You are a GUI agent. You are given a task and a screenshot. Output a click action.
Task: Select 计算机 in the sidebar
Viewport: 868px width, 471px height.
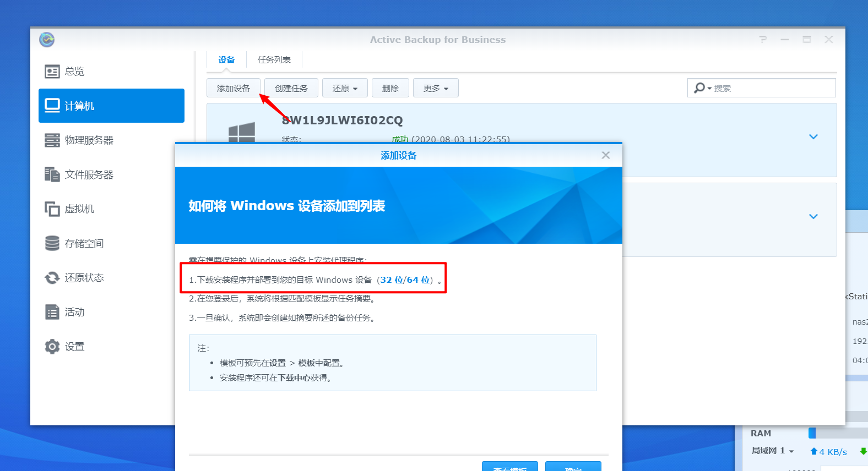(x=111, y=106)
